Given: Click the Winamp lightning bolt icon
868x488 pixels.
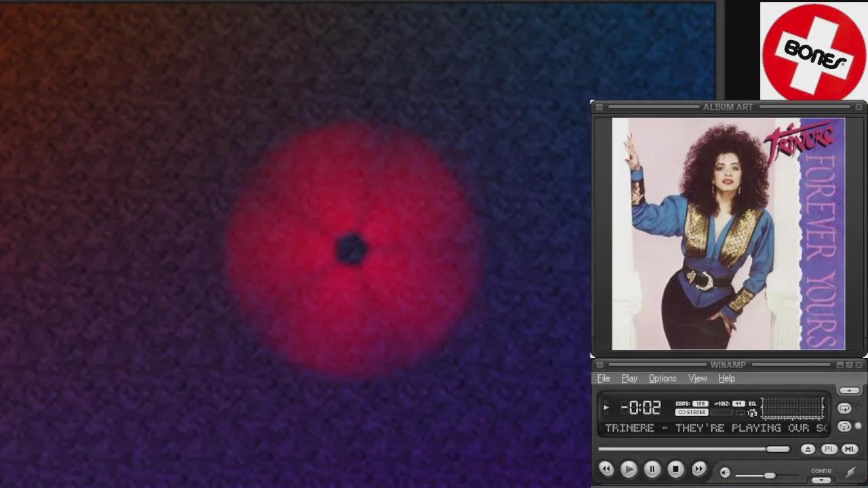Looking at the screenshot, I should pyautogui.click(x=851, y=472).
